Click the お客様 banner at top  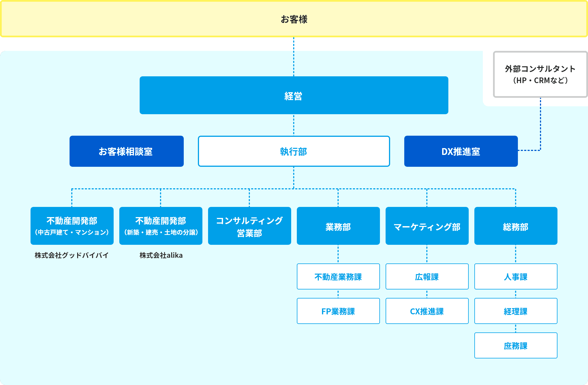[294, 19]
